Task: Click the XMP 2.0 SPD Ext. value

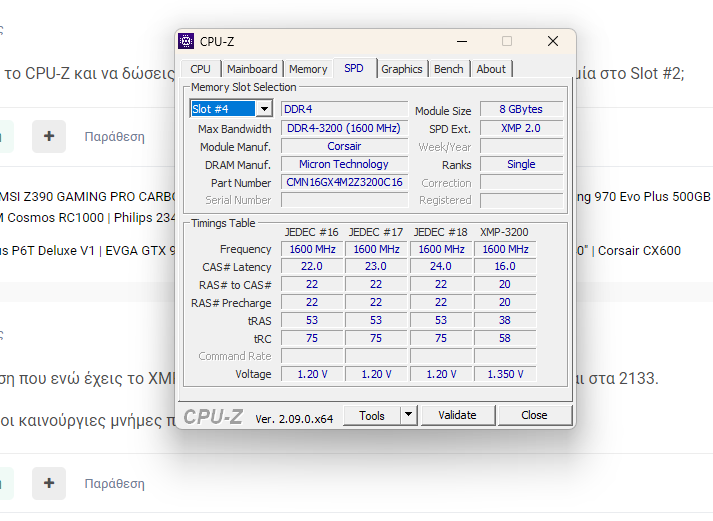Action: (521, 128)
